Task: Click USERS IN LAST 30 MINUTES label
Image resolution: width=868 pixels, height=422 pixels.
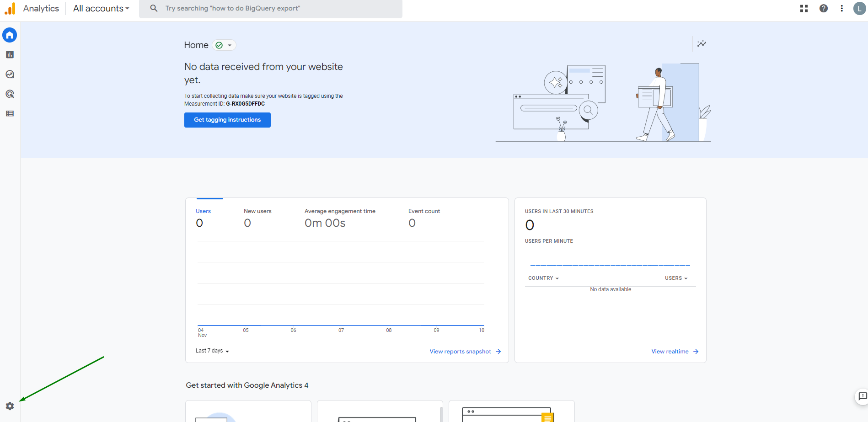Action: (x=559, y=211)
